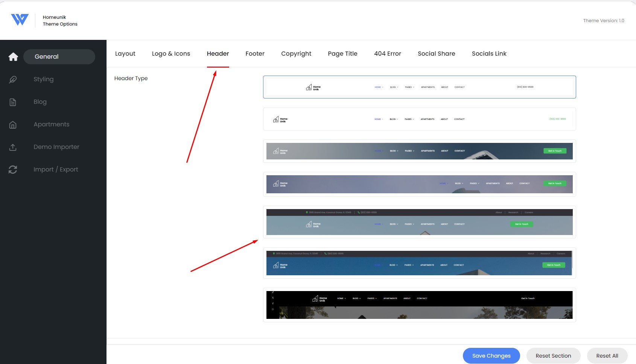Pick the first selected header type thumbnail

click(x=419, y=87)
